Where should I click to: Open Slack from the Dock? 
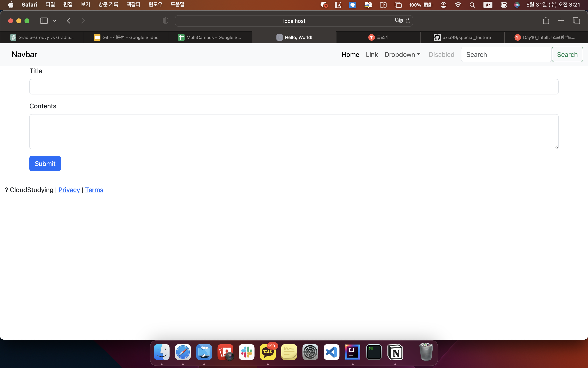[247, 352]
